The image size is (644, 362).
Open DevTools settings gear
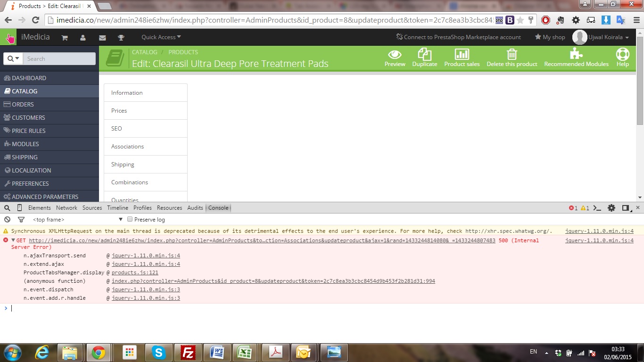611,208
